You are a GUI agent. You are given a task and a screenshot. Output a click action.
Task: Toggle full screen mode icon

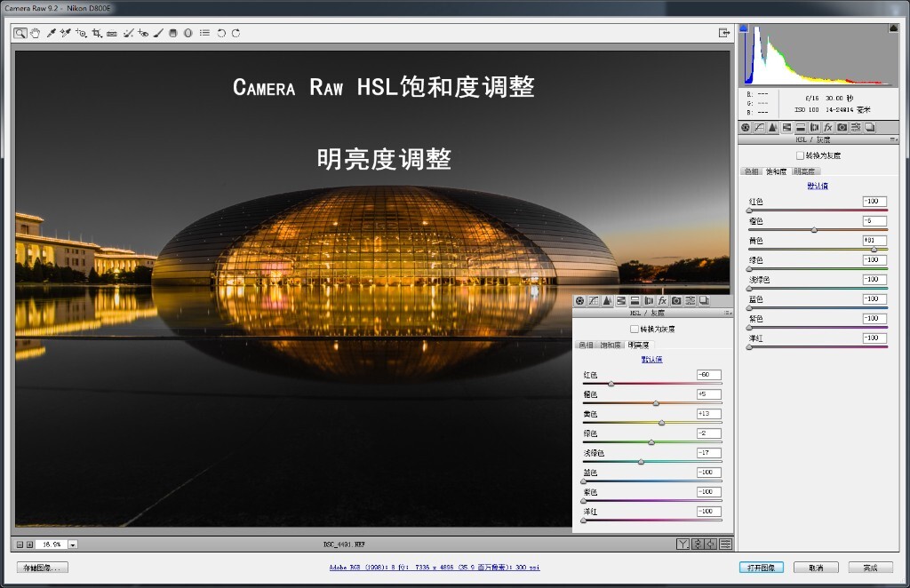[724, 33]
